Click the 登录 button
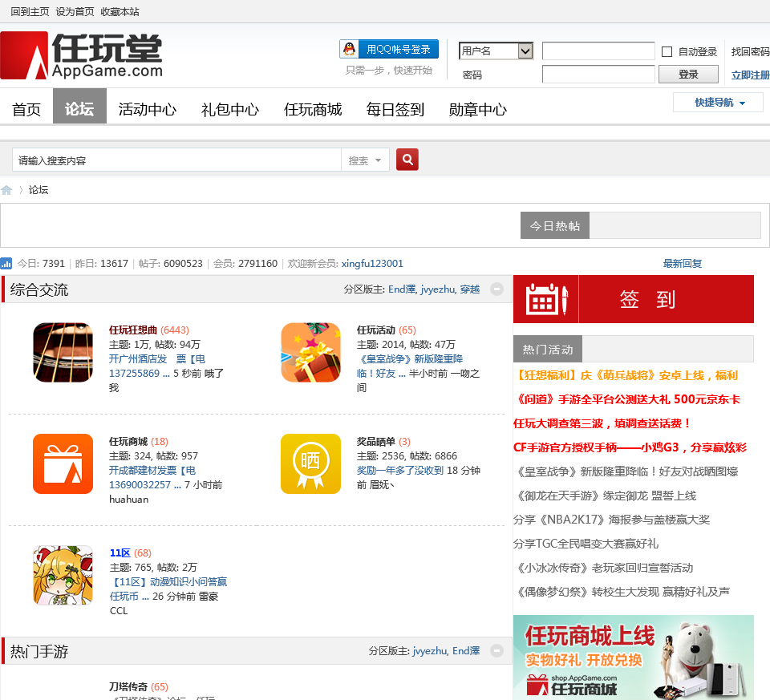770x700 pixels. coord(688,75)
